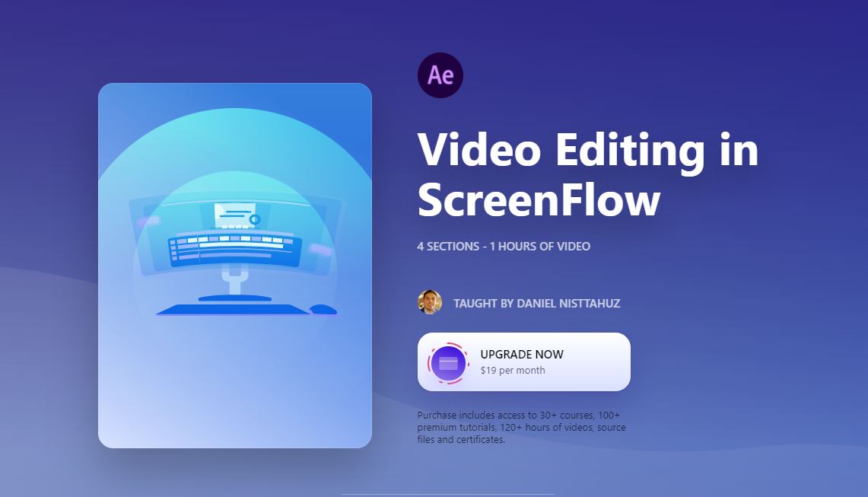Select the small badge inside the monitor dialog
This screenshot has width=868, height=497.
[x=256, y=218]
